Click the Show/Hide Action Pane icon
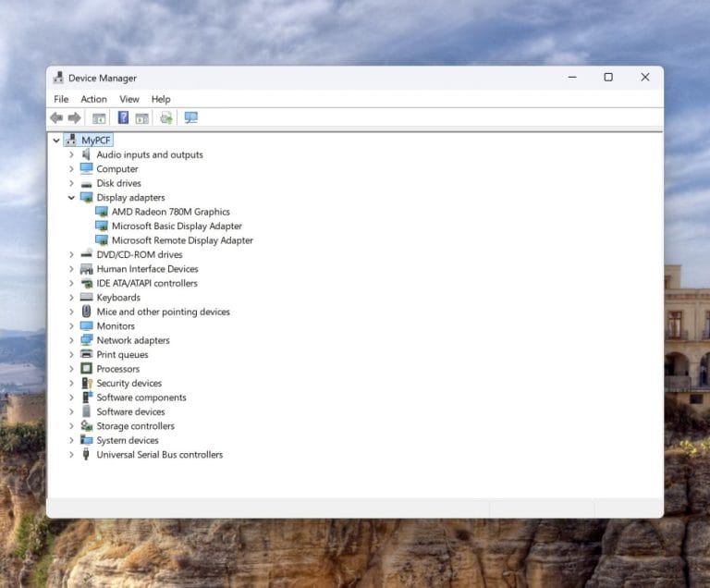This screenshot has height=588, width=710. [x=142, y=117]
